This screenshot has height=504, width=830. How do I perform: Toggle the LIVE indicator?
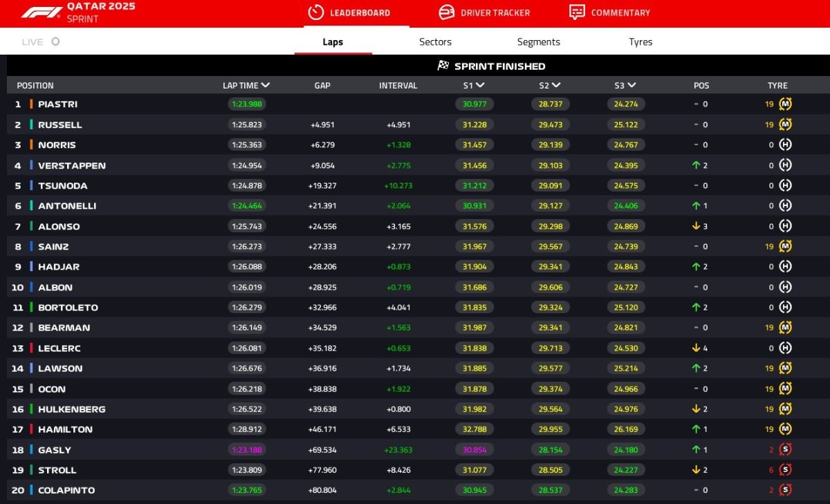(x=55, y=41)
